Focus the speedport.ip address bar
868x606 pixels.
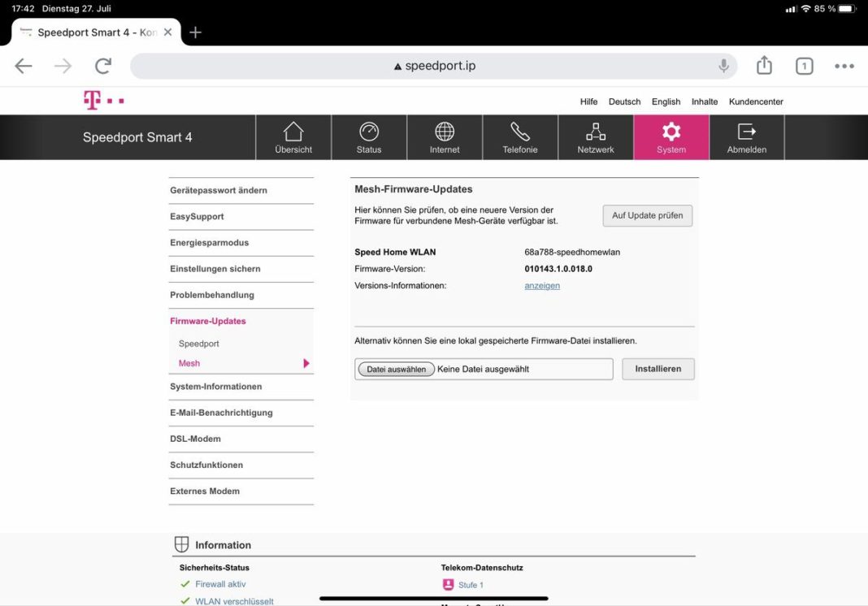coord(433,66)
